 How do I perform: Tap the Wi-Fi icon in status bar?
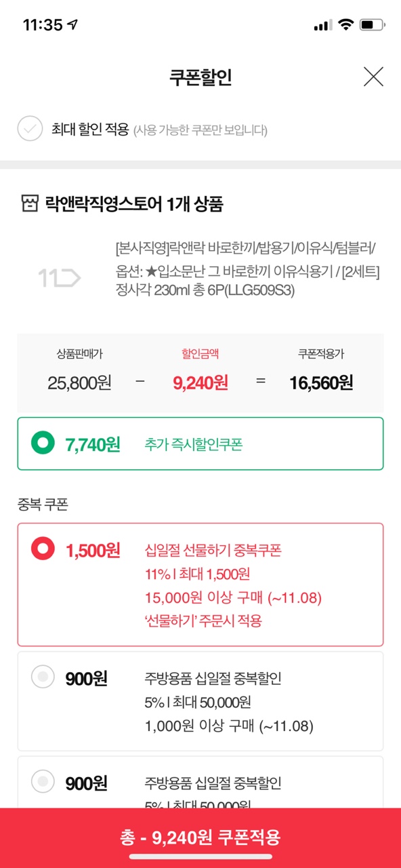(x=346, y=25)
